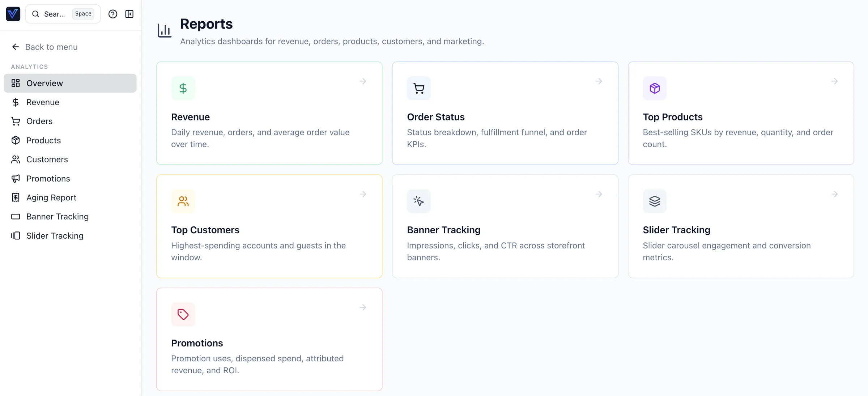The image size is (868, 396).
Task: Open the Order Status card arrow
Action: point(599,81)
